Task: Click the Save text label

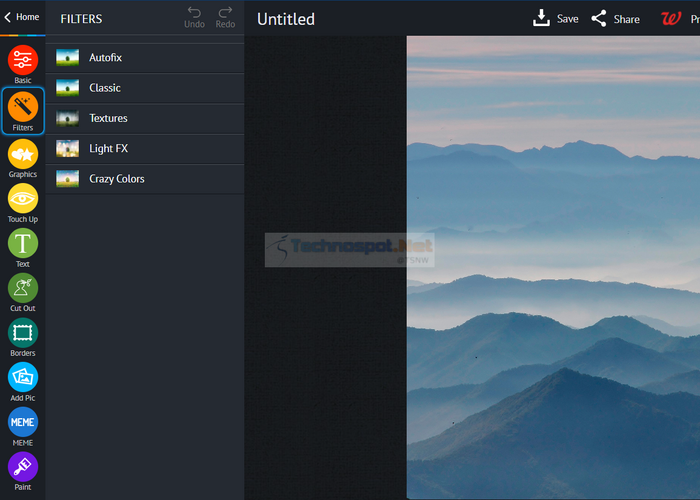Action: point(567,19)
